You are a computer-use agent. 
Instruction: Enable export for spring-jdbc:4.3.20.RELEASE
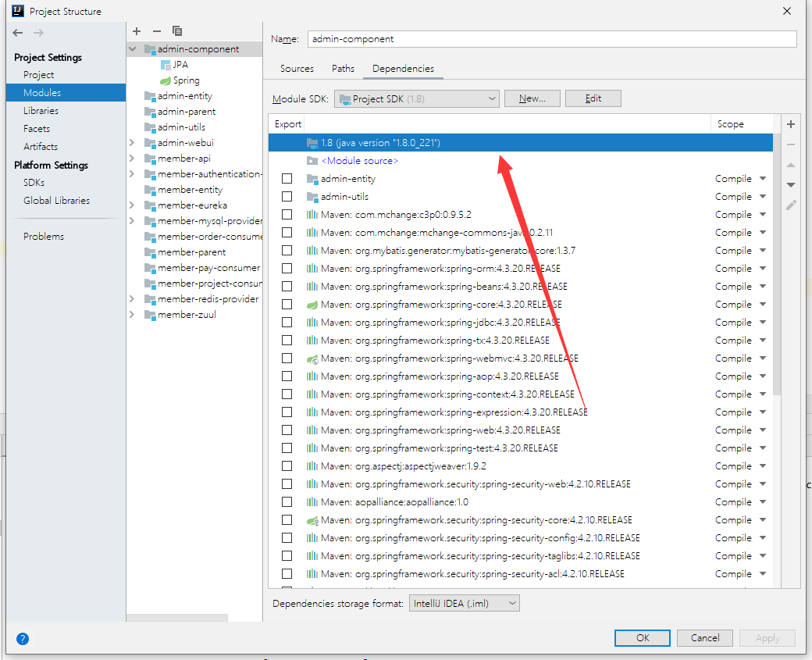[x=287, y=323]
